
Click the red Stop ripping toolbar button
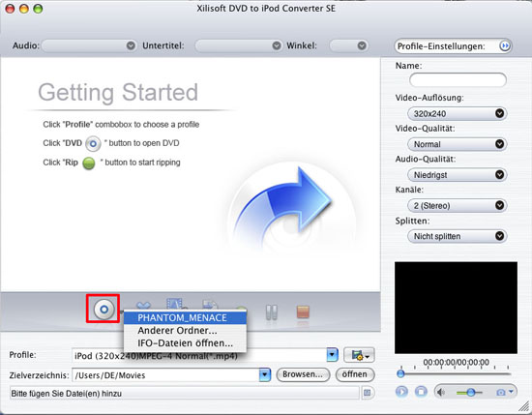point(303,311)
